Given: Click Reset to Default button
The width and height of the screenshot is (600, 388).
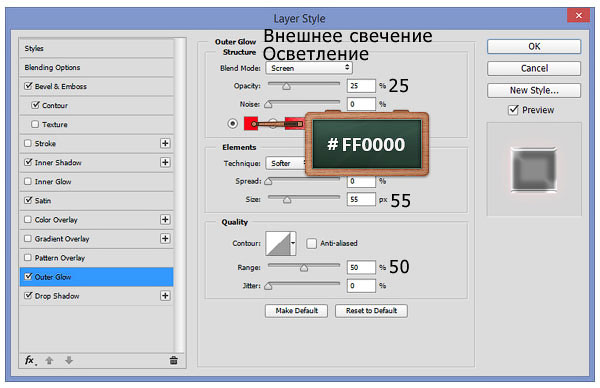Looking at the screenshot, I should (371, 311).
